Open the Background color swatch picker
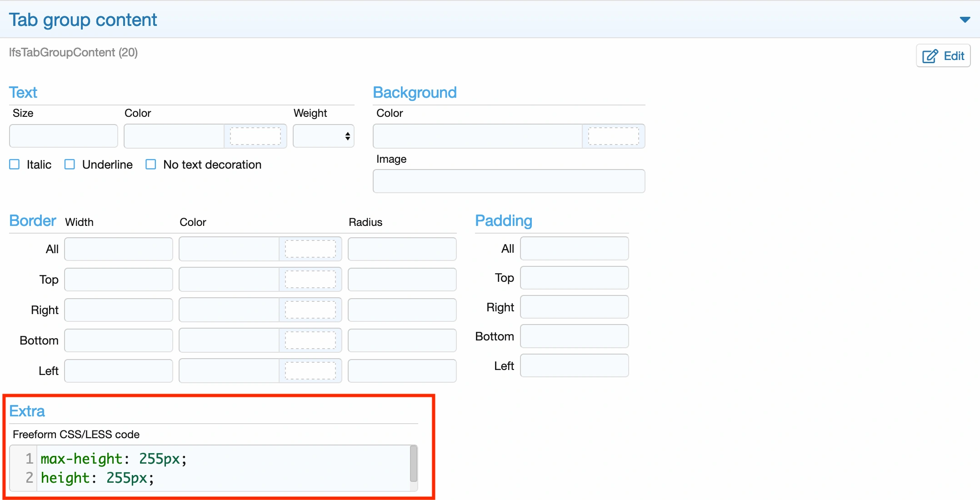The height and width of the screenshot is (500, 980). pos(613,136)
